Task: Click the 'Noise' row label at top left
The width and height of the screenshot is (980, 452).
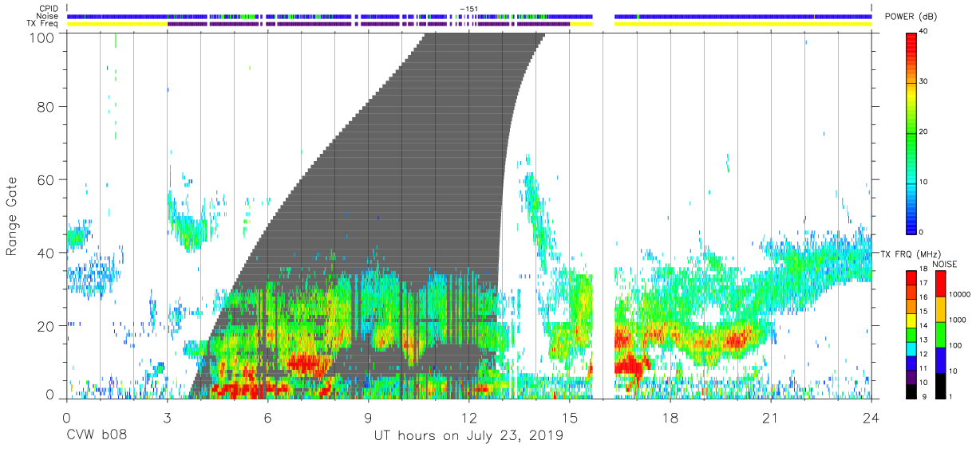Action: [48, 16]
